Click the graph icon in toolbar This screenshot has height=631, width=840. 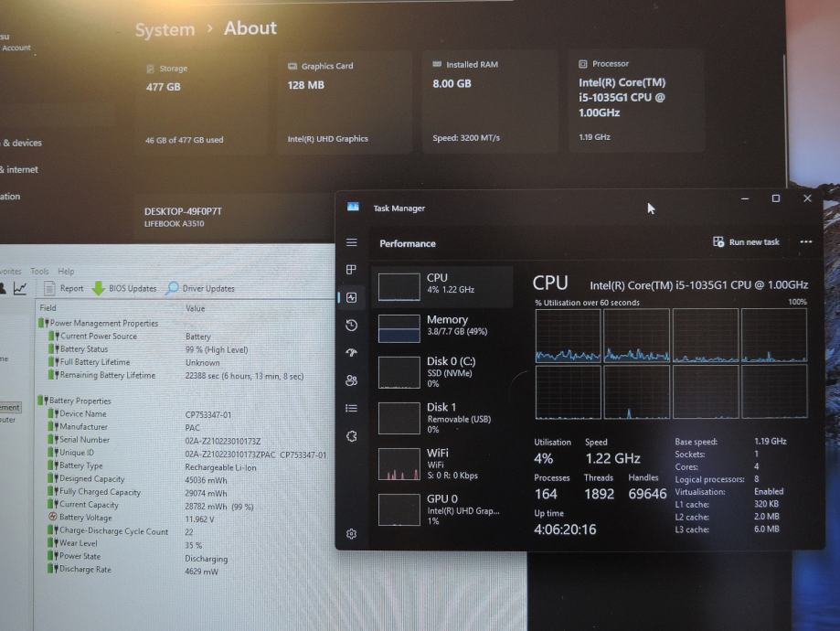pyautogui.click(x=20, y=288)
